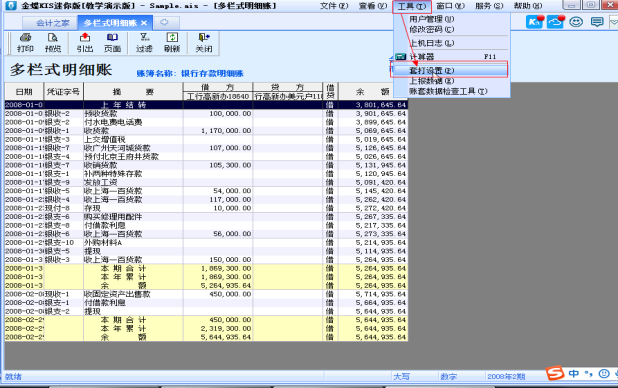The width and height of the screenshot is (618, 388).
Task: Open the chat message icon at top right
Action: (x=597, y=22)
